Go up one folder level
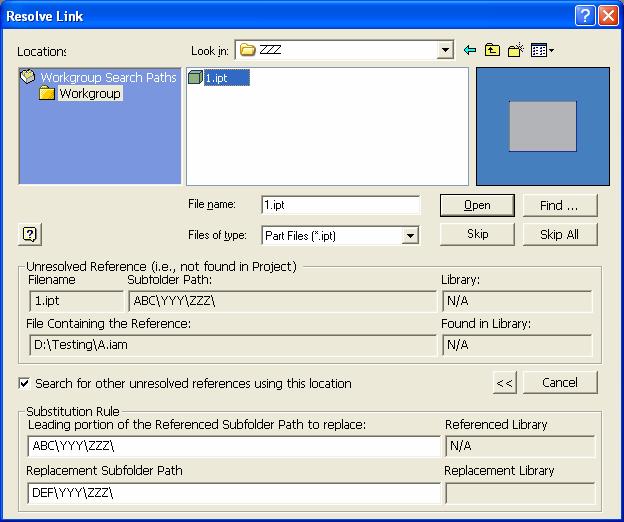Screen dimensions: 624x522 click(x=493, y=50)
